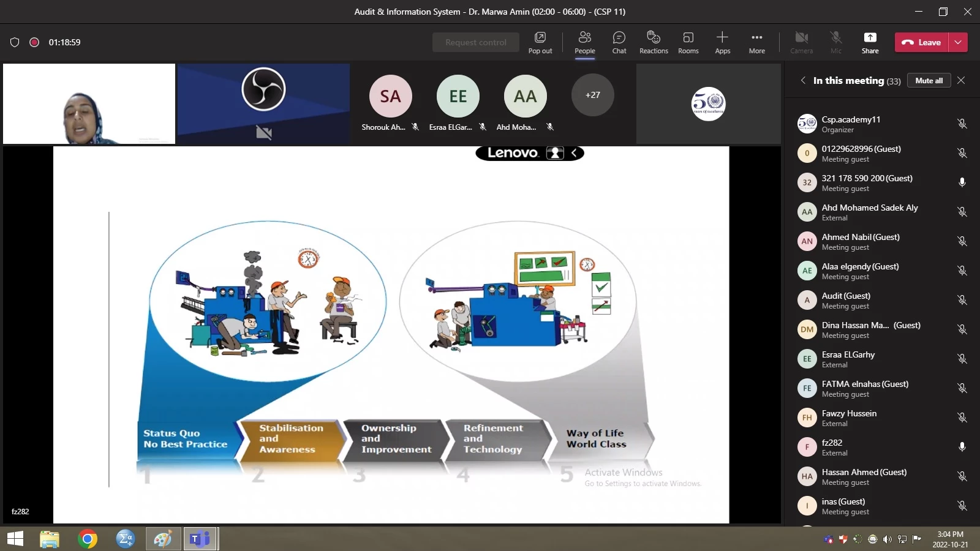
Task: Click the Mute all button
Action: [x=929, y=80]
